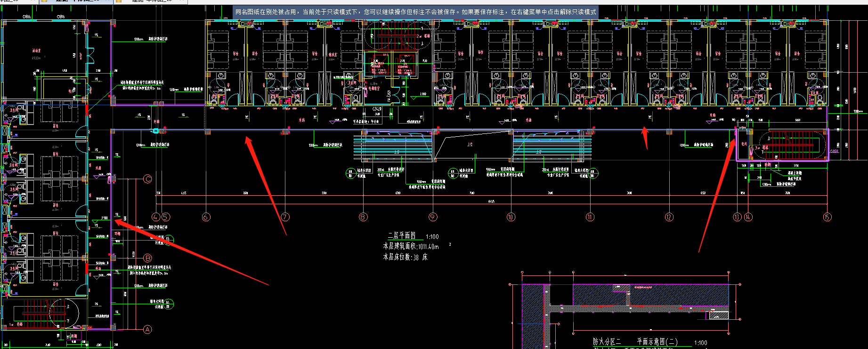Select the 本层床位数:38 床 text
Viewport: 868px width, 349px height.
pos(405,257)
